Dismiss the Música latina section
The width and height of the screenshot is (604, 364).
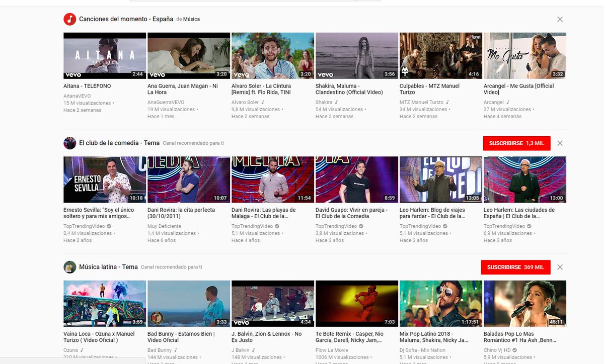pyautogui.click(x=560, y=267)
